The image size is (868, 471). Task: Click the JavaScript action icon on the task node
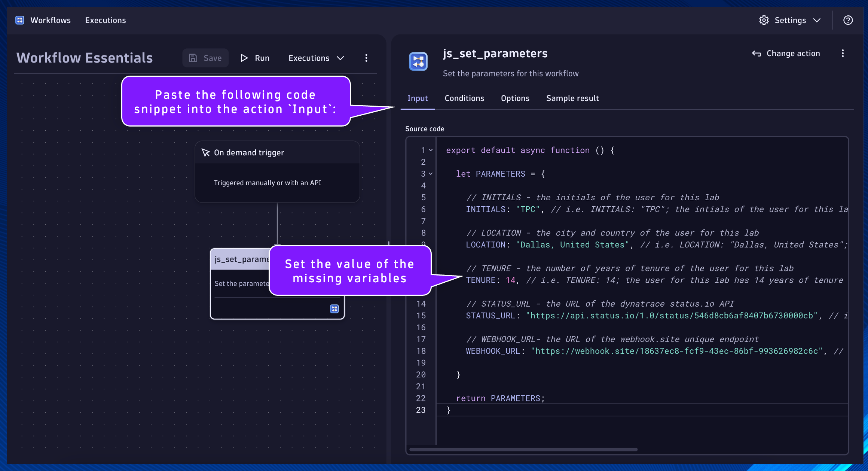334,309
